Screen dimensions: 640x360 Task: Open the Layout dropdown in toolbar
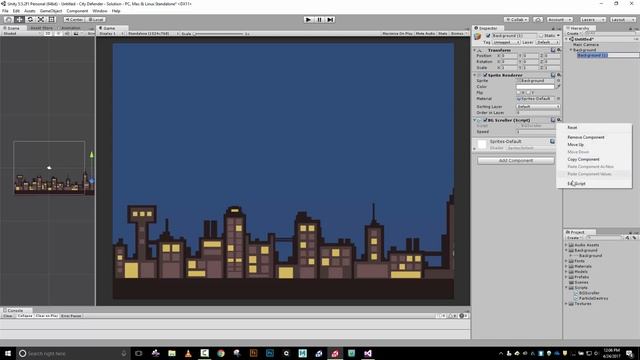pos(622,20)
